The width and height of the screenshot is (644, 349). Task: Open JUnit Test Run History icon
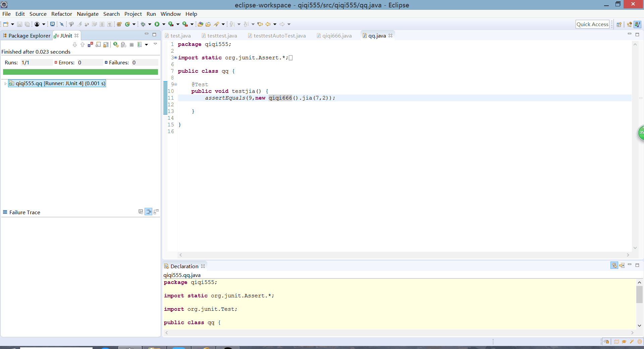tap(140, 45)
